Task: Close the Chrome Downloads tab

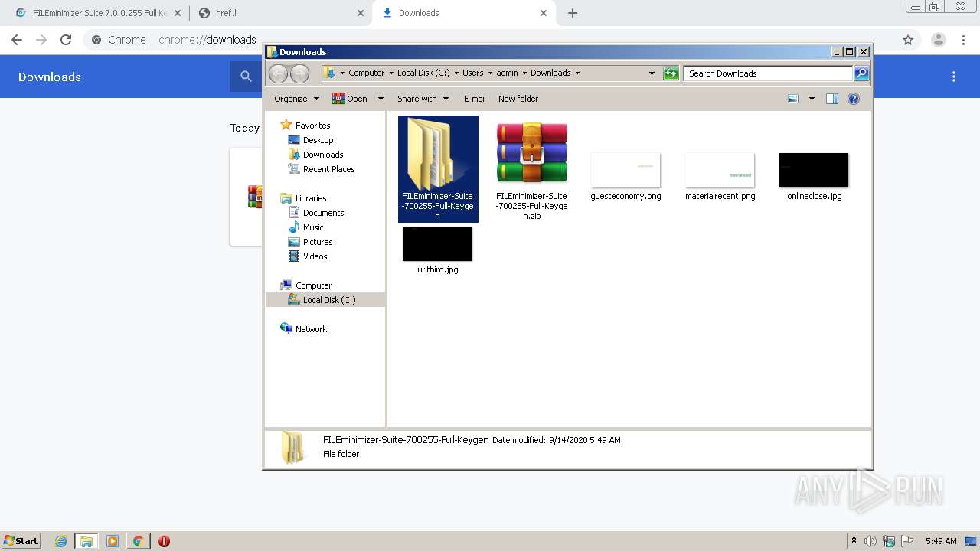Action: 544,13
